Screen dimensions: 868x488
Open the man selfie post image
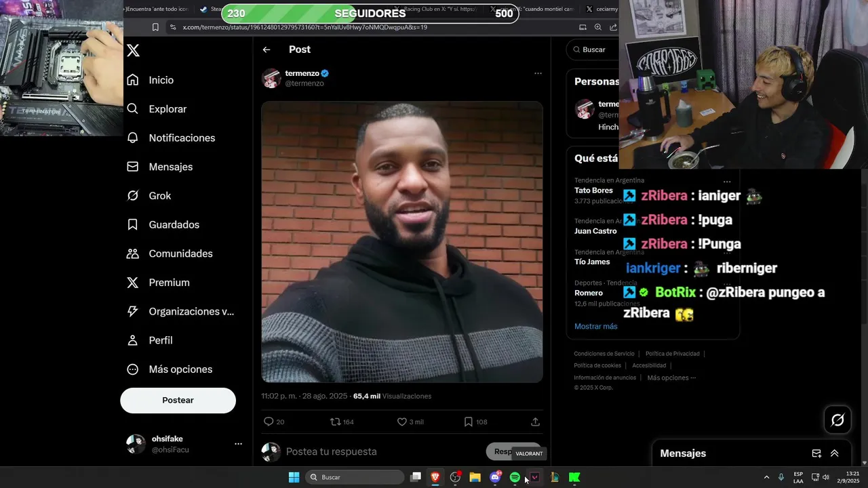tap(402, 242)
